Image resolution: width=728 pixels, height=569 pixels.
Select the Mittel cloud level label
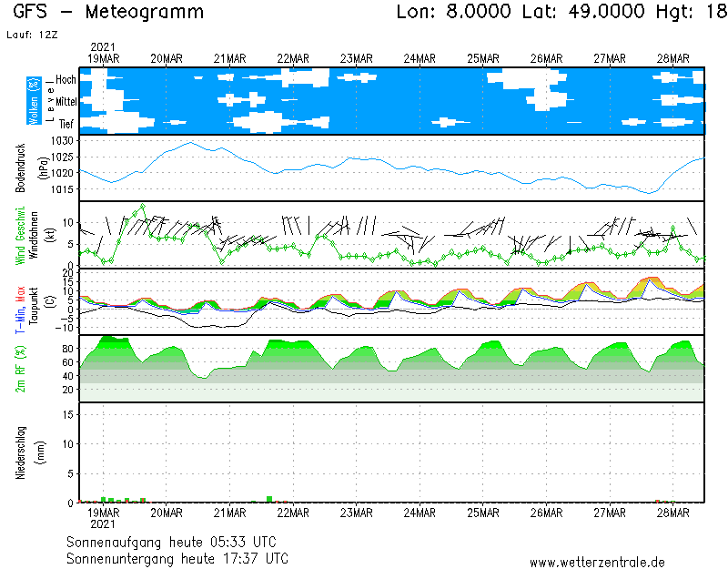click(66, 102)
